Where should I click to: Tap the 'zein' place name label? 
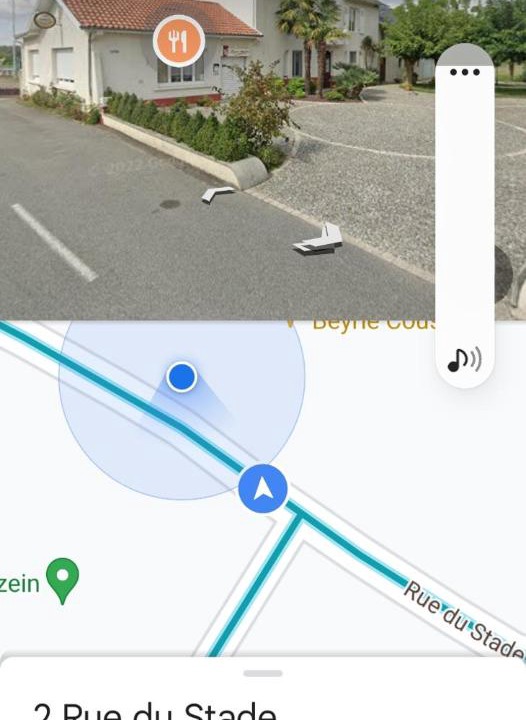20,584
